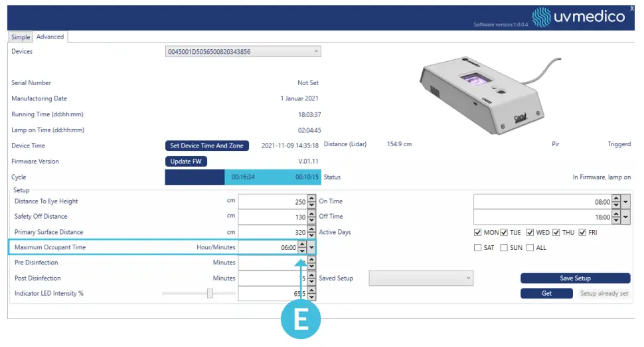The height and width of the screenshot is (347, 644).
Task: Decrease Post Disinfection minutes
Action: tap(311, 281)
